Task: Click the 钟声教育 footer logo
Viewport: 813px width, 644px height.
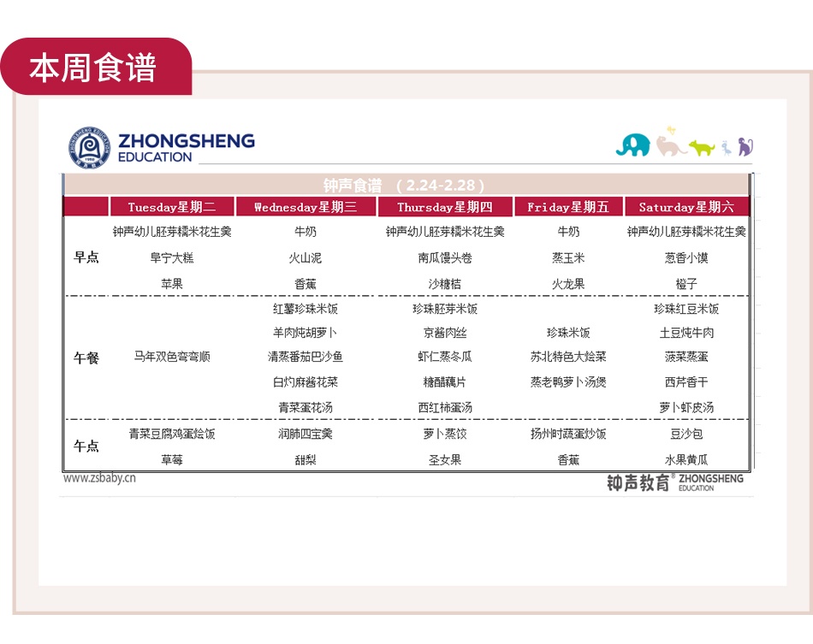Action: tap(675, 482)
